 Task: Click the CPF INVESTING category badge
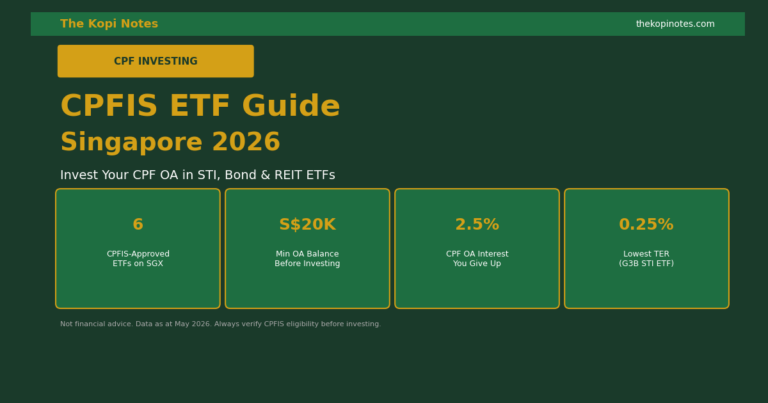[156, 61]
